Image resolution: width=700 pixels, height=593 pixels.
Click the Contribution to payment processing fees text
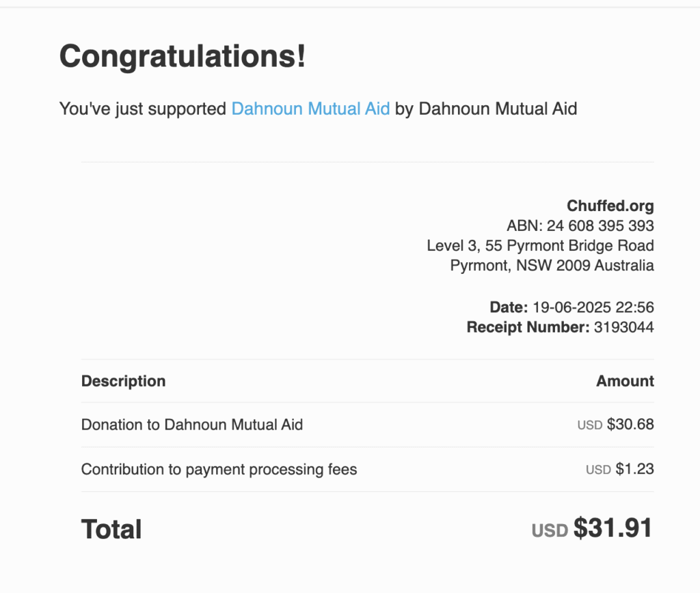[219, 469]
